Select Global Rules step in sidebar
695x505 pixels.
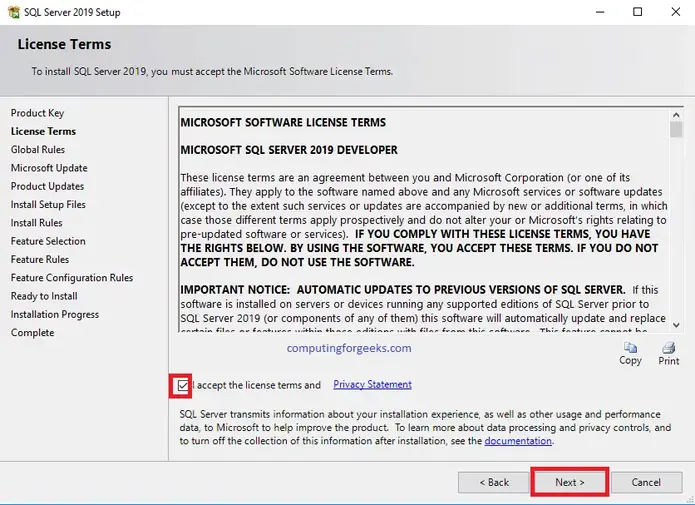coord(38,150)
